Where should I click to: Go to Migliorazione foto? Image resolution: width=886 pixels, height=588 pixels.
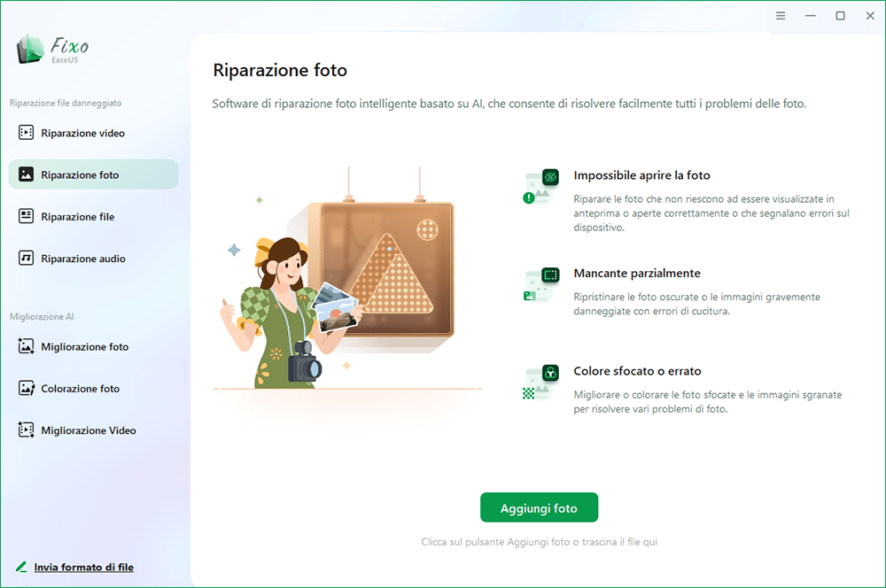click(93, 346)
